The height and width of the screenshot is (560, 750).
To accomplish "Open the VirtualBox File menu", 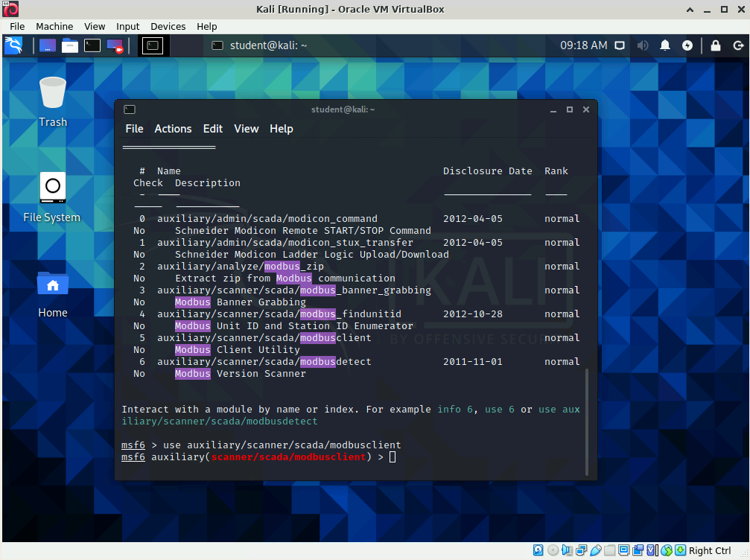I will (x=17, y=26).
